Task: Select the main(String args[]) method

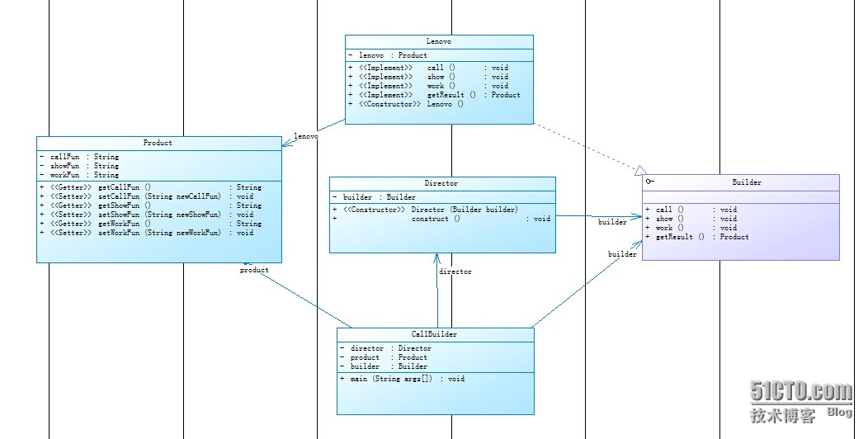Action: coord(403,379)
